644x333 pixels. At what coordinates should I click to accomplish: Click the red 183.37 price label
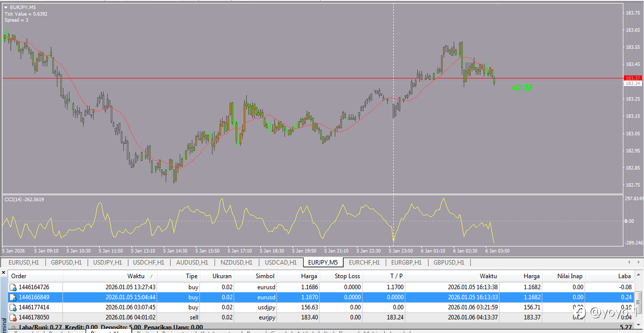coord(632,78)
